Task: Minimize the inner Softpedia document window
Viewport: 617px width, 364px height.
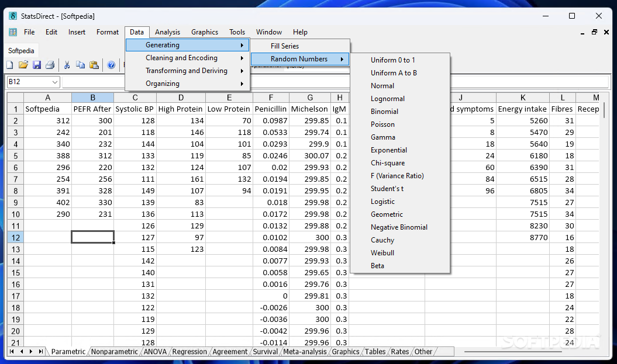Action: pyautogui.click(x=582, y=33)
